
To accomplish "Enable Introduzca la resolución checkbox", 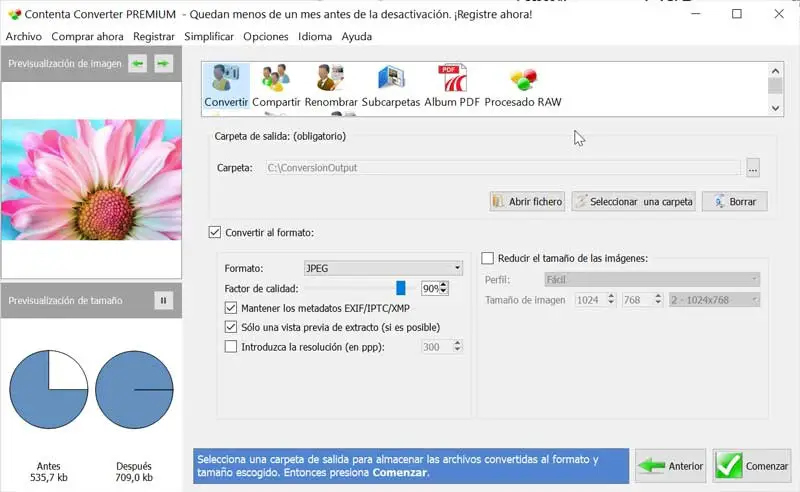I will click(231, 347).
